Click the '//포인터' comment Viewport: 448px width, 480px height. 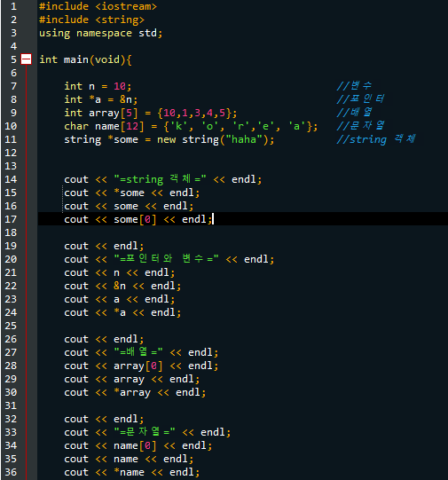coord(360,98)
